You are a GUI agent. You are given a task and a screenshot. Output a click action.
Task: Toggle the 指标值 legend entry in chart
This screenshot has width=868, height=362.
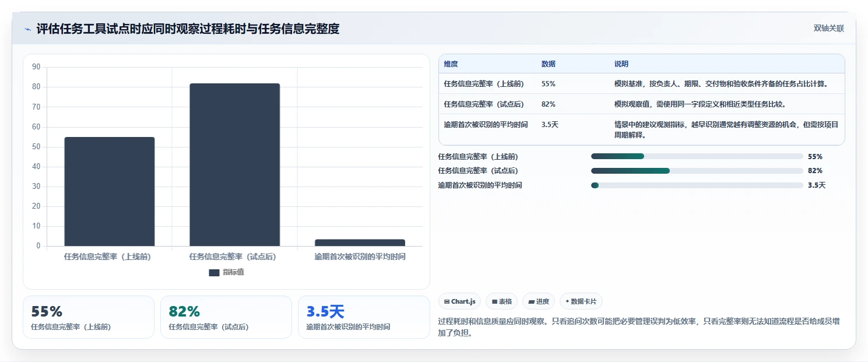226,272
